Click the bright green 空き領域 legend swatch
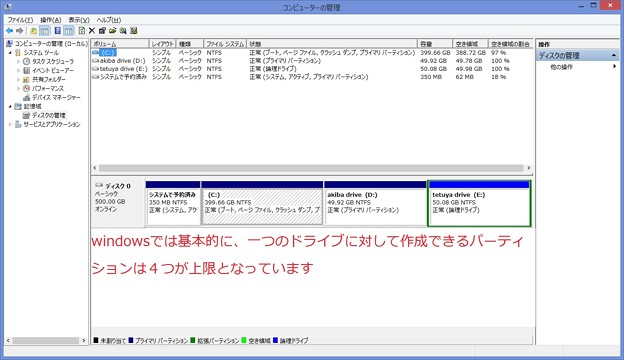 [244, 341]
